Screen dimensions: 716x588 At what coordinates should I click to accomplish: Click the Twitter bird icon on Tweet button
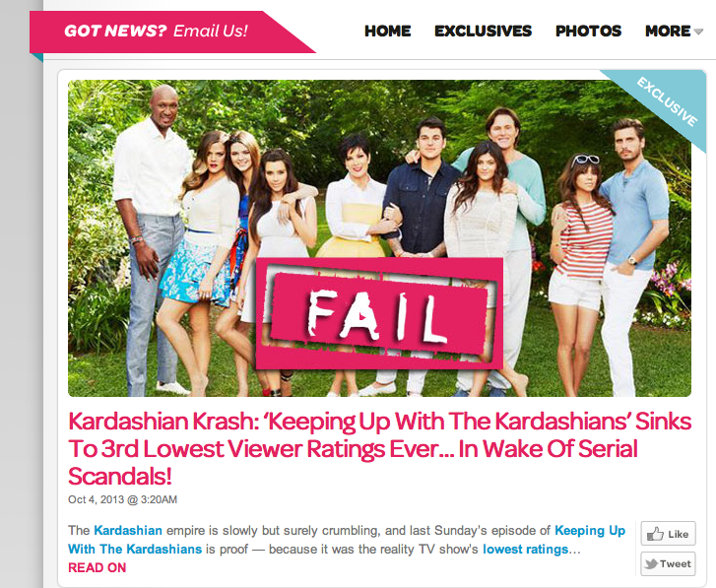(651, 563)
